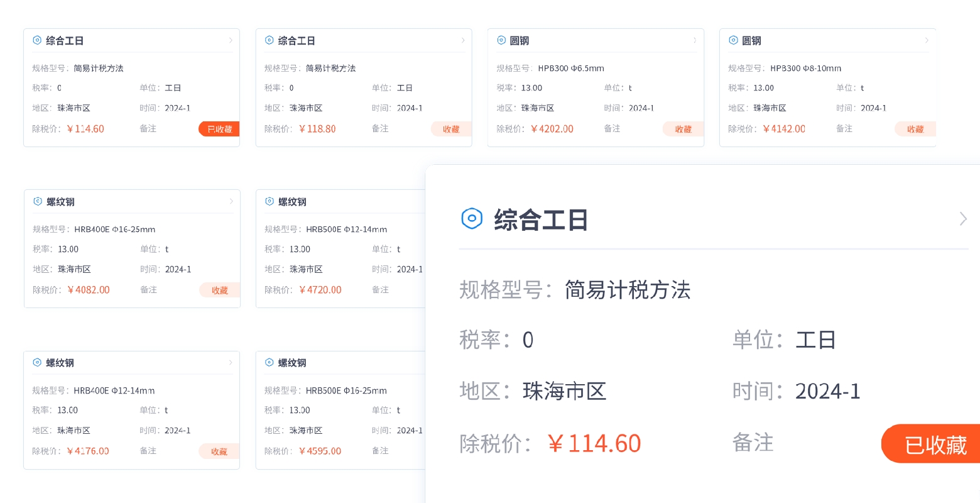
Task: Click large 简易计税方法 on enlarged card
Action: 628,290
